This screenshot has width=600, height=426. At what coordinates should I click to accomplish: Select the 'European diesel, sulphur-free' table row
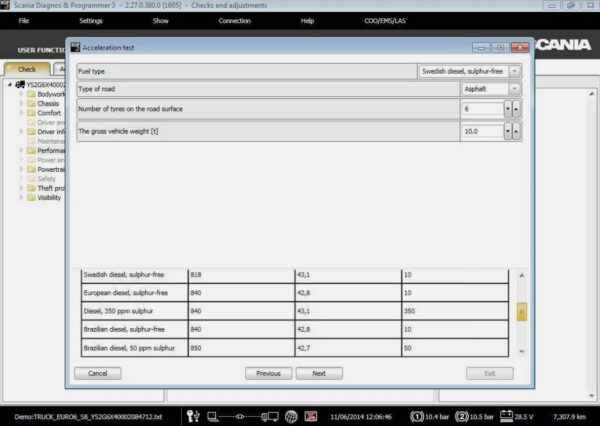pyautogui.click(x=295, y=293)
